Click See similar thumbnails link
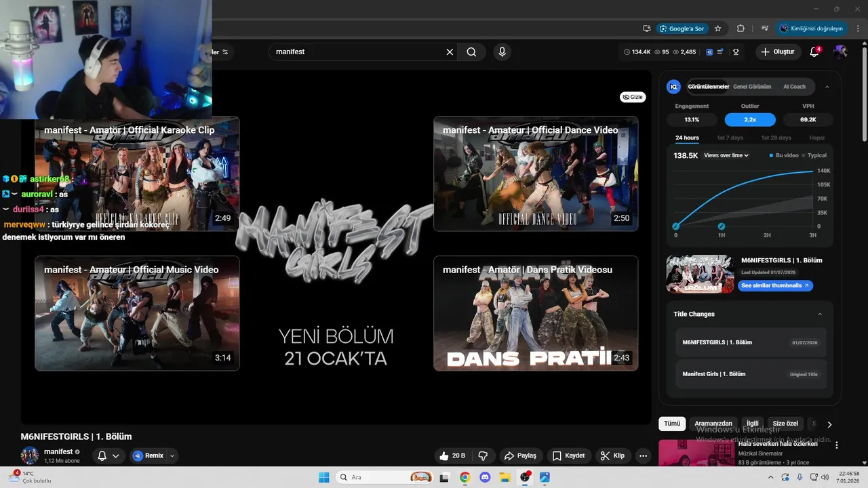 pos(775,285)
